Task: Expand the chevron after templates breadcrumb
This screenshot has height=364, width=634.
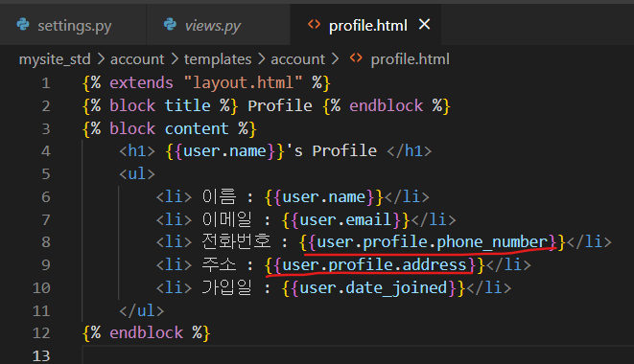Action: pyautogui.click(x=261, y=59)
